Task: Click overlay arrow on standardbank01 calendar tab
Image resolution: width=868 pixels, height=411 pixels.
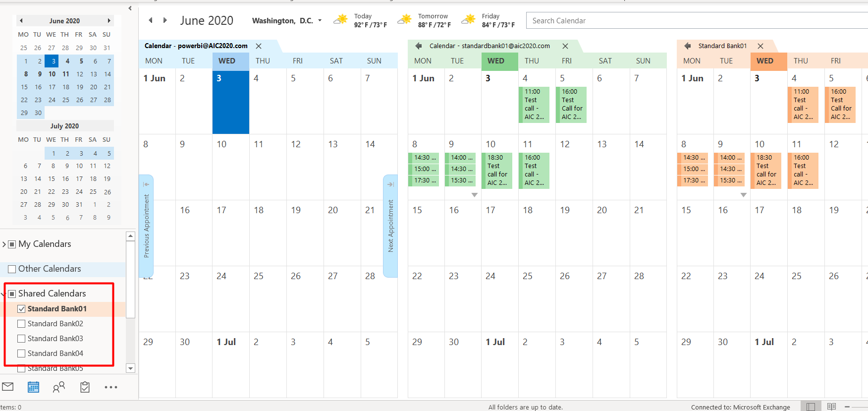Action: coord(419,46)
